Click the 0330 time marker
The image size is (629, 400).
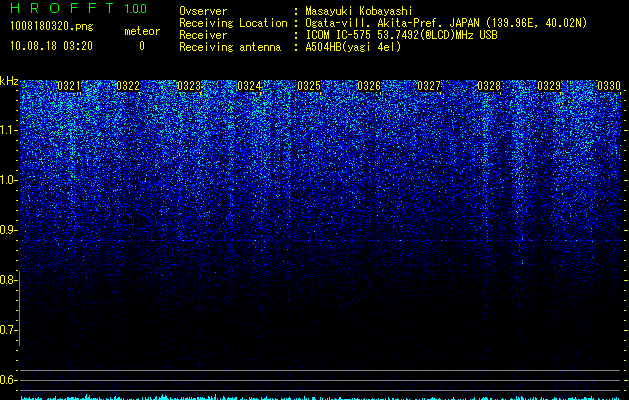click(609, 86)
